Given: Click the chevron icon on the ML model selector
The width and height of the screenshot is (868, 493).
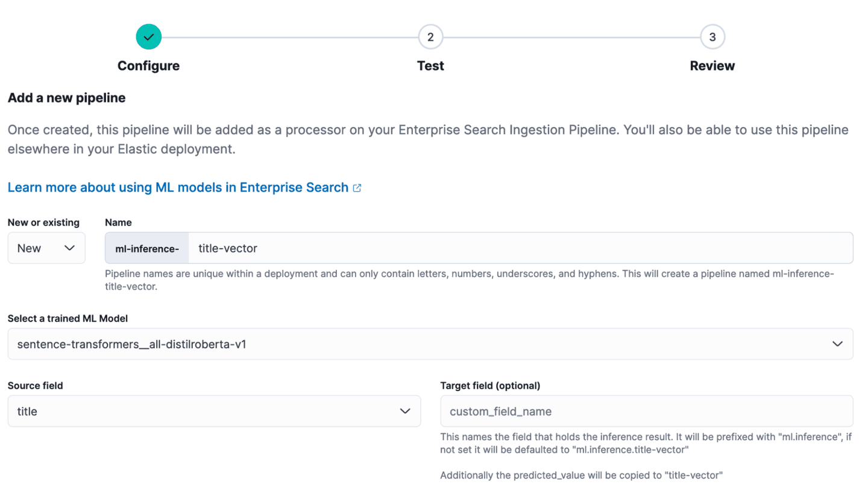Looking at the screenshot, I should [x=837, y=344].
